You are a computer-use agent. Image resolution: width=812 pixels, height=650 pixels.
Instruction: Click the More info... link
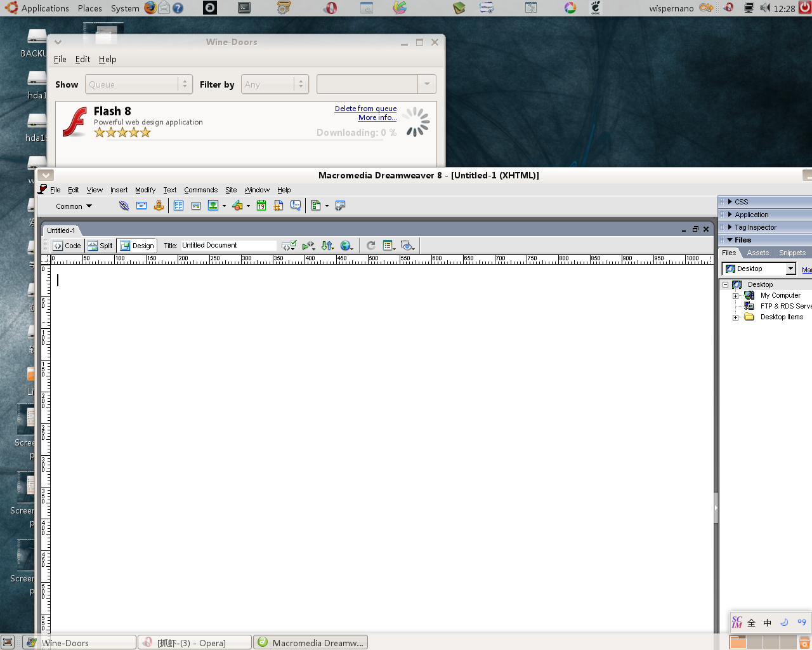coord(377,117)
